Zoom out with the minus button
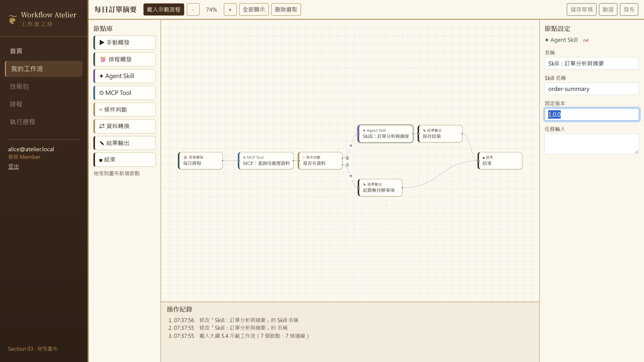Viewport: 644px width, 362px height. coord(193,9)
